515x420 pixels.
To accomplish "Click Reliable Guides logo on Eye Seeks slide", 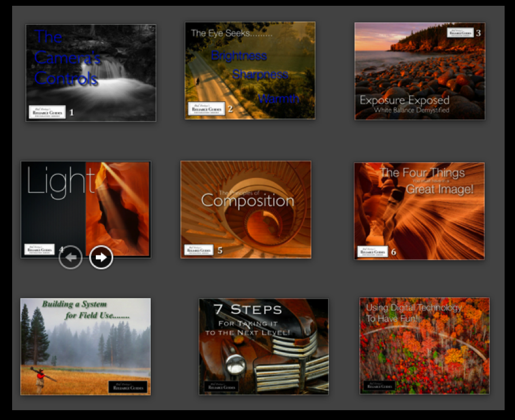I will click(206, 109).
